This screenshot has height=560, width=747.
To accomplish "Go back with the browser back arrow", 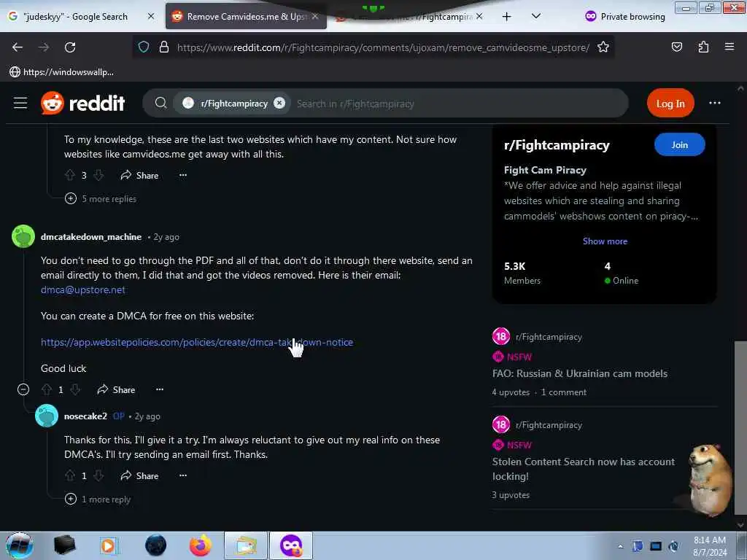I will pyautogui.click(x=18, y=47).
